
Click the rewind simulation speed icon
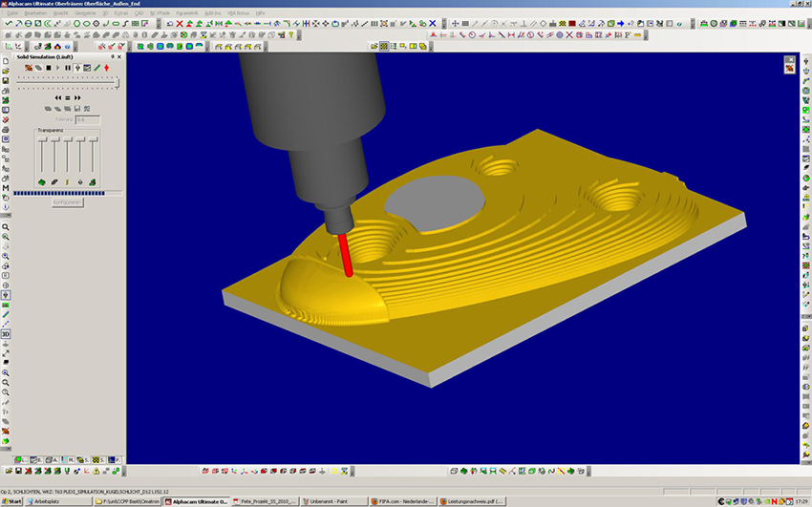pyautogui.click(x=58, y=97)
